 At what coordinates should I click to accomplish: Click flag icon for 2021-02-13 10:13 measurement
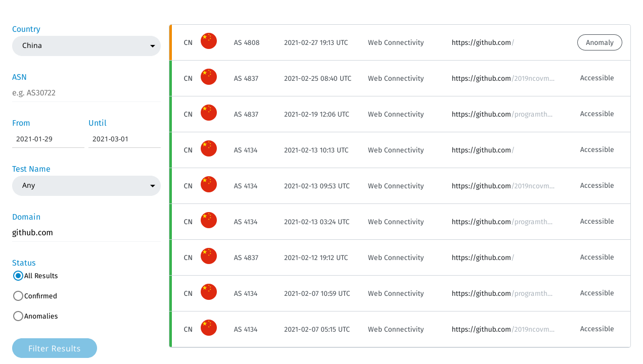click(x=208, y=149)
